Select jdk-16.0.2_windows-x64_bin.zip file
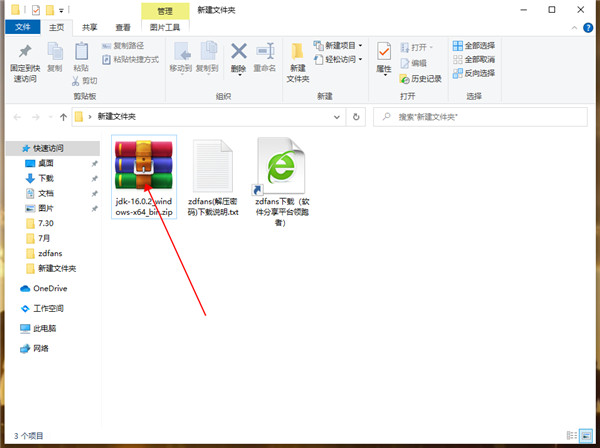The height and width of the screenshot is (448, 600). (144, 177)
